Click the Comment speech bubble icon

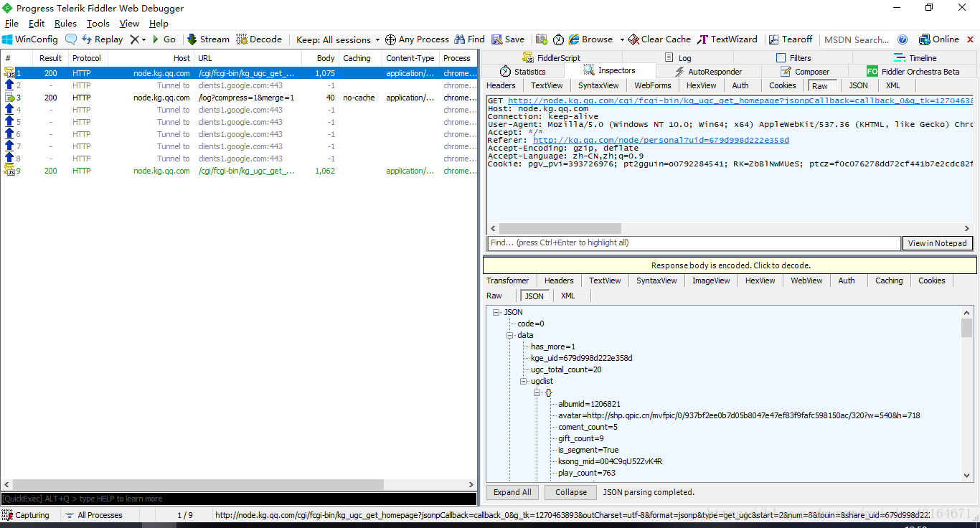(x=71, y=39)
